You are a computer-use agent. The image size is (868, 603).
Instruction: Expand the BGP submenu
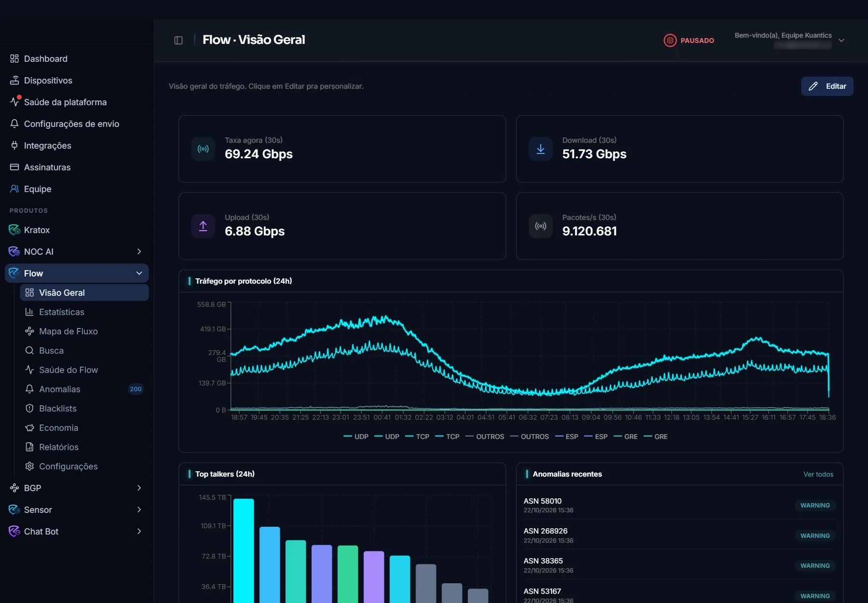click(139, 488)
